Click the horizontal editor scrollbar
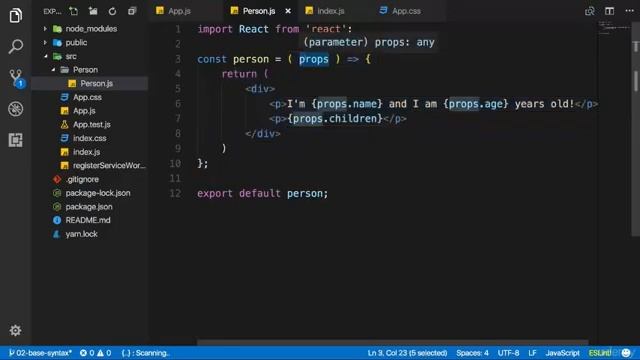 pyautogui.click(x=393, y=342)
